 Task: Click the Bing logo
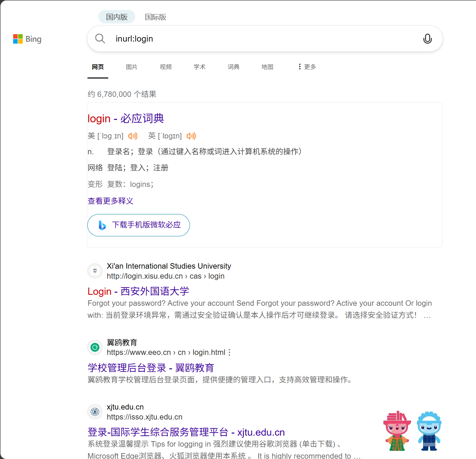click(27, 39)
